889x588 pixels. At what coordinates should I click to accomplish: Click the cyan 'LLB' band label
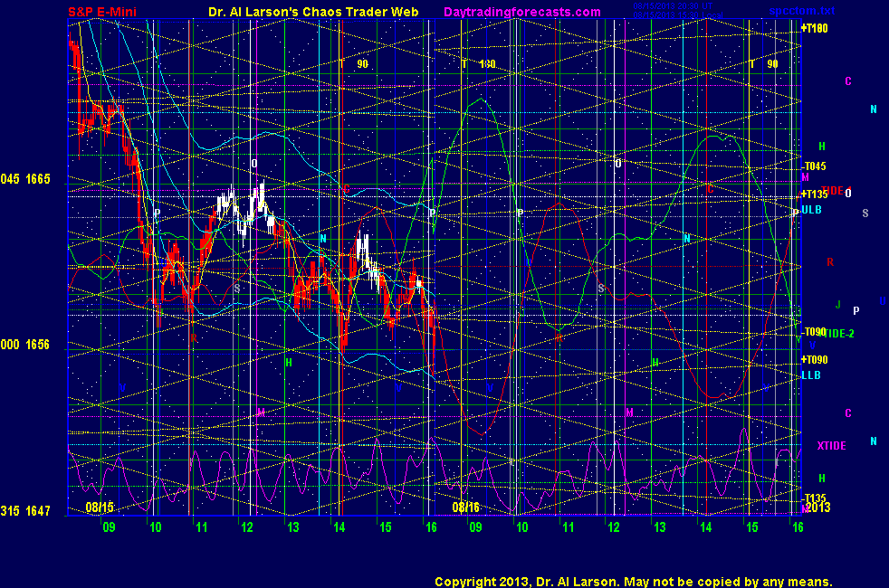pyautogui.click(x=811, y=375)
